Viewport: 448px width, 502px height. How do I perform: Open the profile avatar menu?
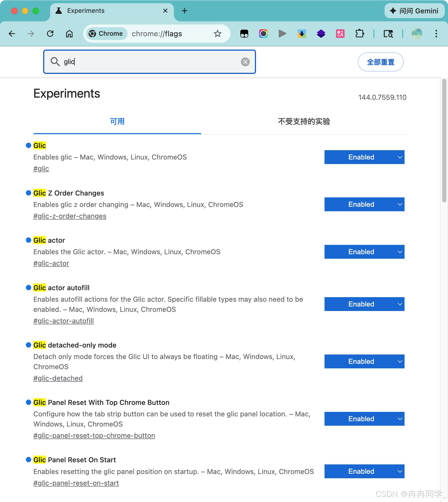coord(417,34)
